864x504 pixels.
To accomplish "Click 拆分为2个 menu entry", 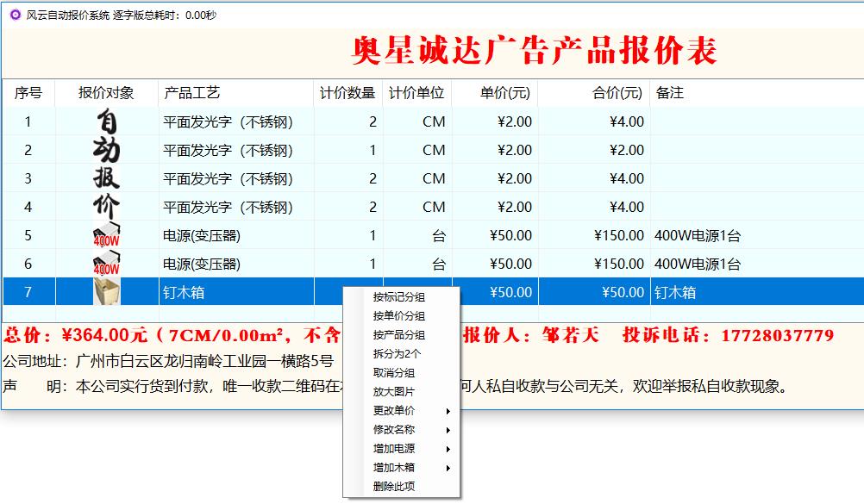I will click(x=398, y=354).
